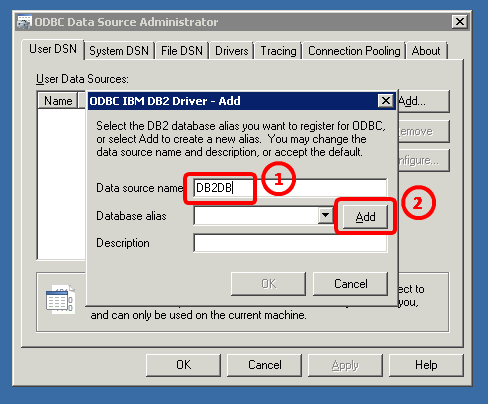Focus the Data source name field
488x404 pixels.
pyautogui.click(x=290, y=188)
